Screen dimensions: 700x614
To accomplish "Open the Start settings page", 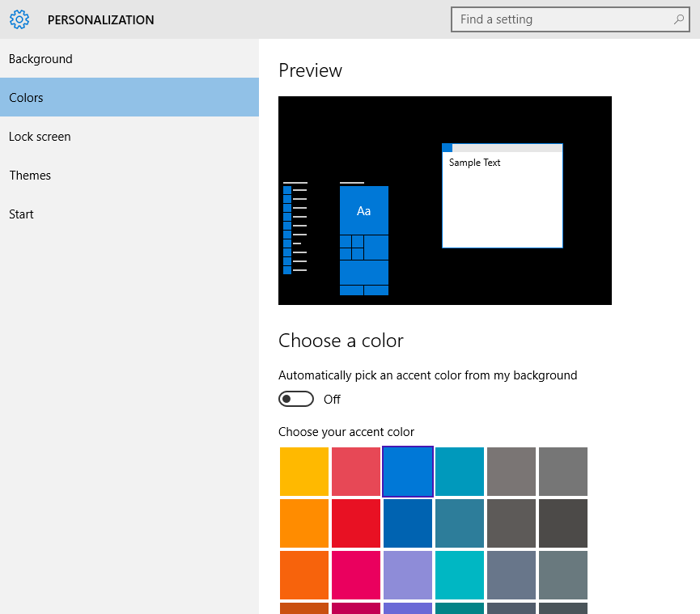I will tap(129, 214).
